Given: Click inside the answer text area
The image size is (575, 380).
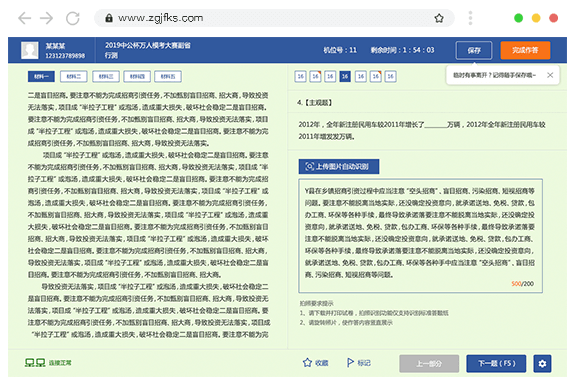Looking at the screenshot, I should coord(420,235).
